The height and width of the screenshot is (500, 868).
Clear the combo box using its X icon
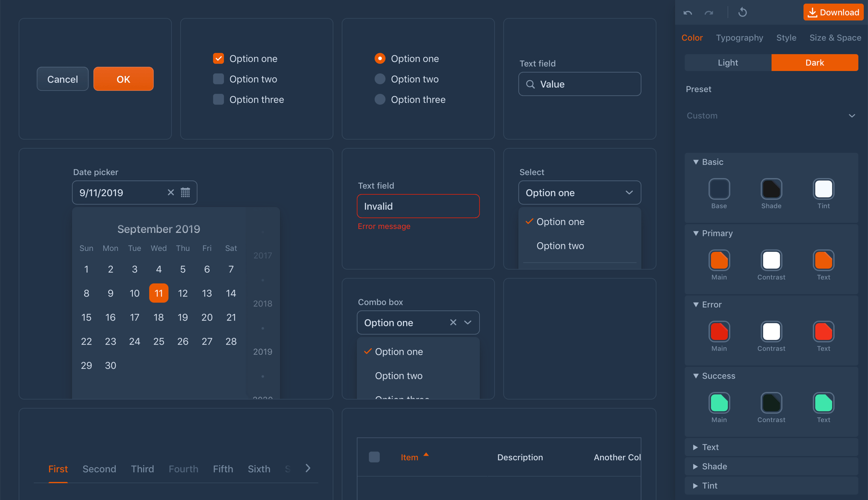coord(453,322)
